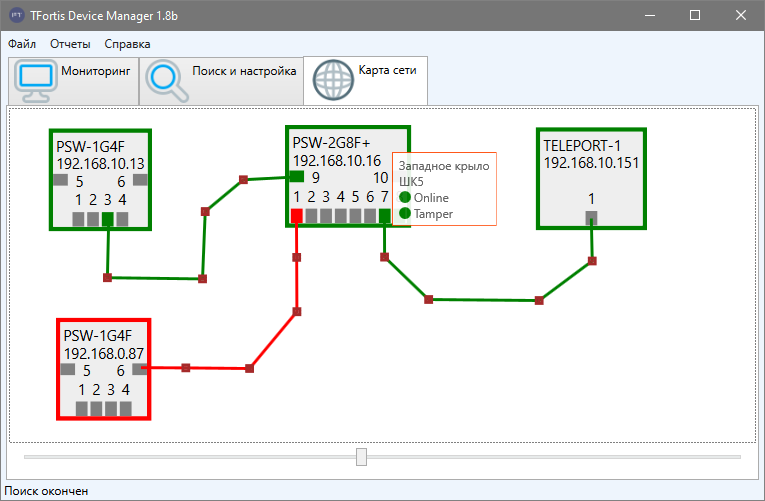Select port 6 on PSW-1G4F 192.168.10.13

pyautogui.click(x=140, y=180)
